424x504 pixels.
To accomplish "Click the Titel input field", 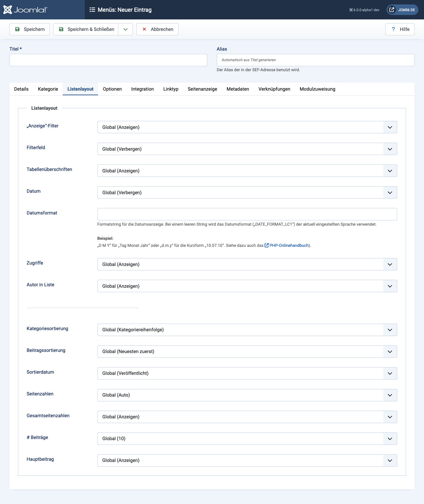I will (x=108, y=60).
